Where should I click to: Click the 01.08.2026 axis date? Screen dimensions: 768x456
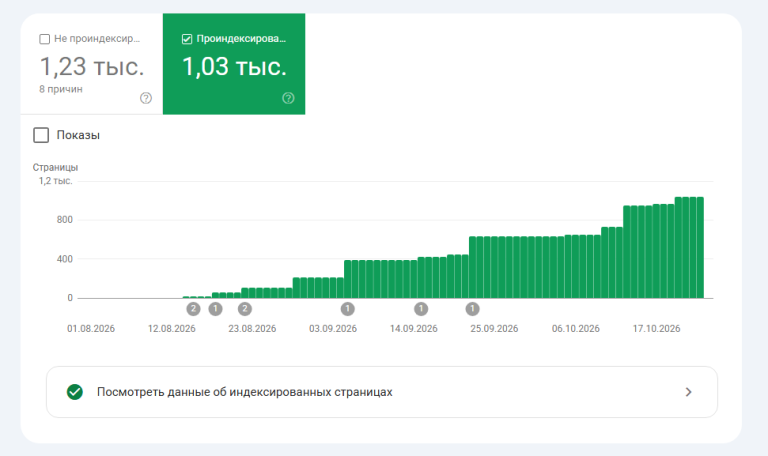[91, 329]
